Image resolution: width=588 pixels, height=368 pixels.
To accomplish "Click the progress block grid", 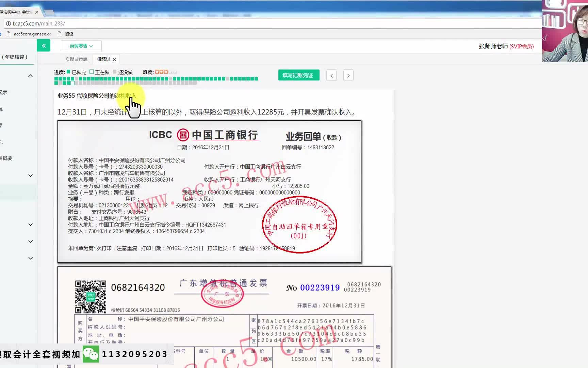I will [156, 81].
